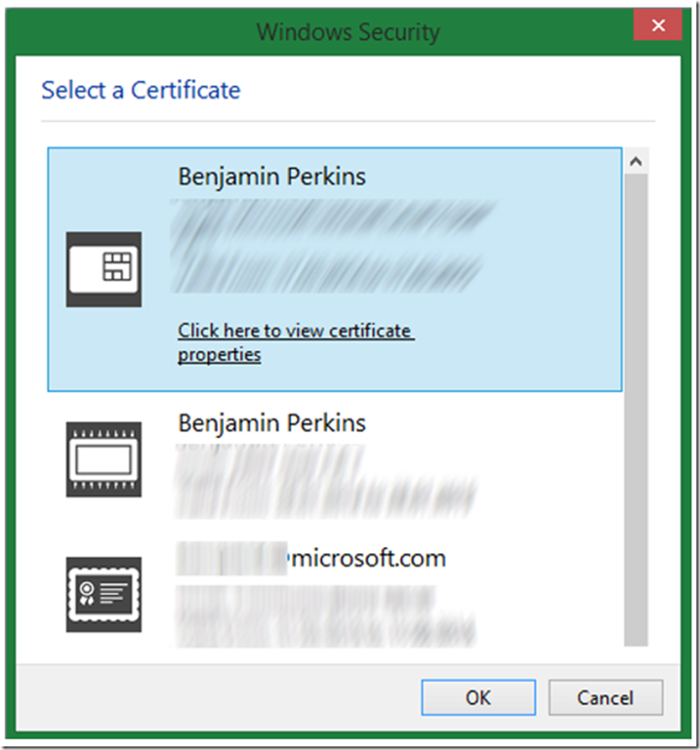The image size is (700, 750).
Task: Select the second Benjamin Perkins certificate name
Action: click(x=272, y=423)
